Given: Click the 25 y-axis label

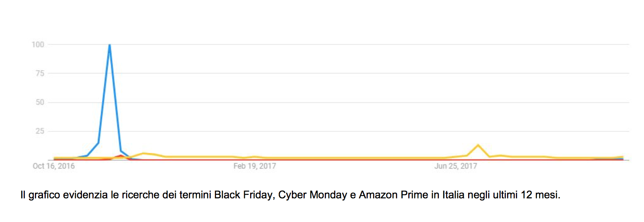Looking at the screenshot, I should pos(40,131).
